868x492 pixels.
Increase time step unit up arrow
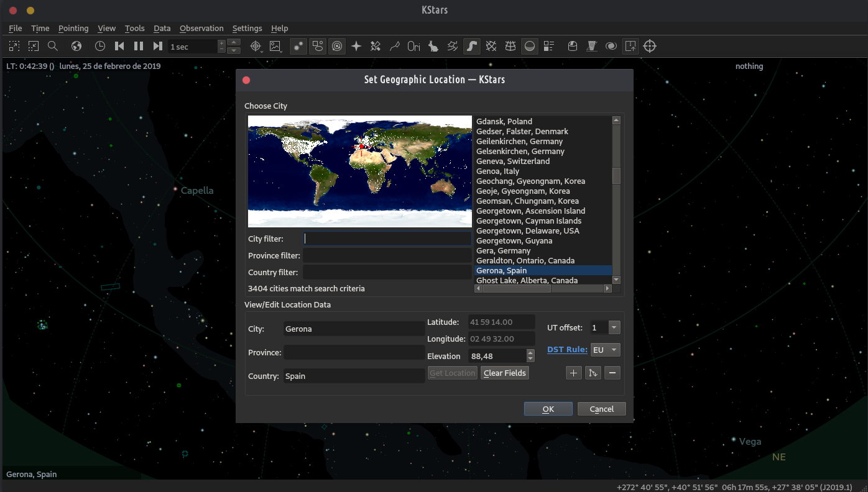pos(234,42)
